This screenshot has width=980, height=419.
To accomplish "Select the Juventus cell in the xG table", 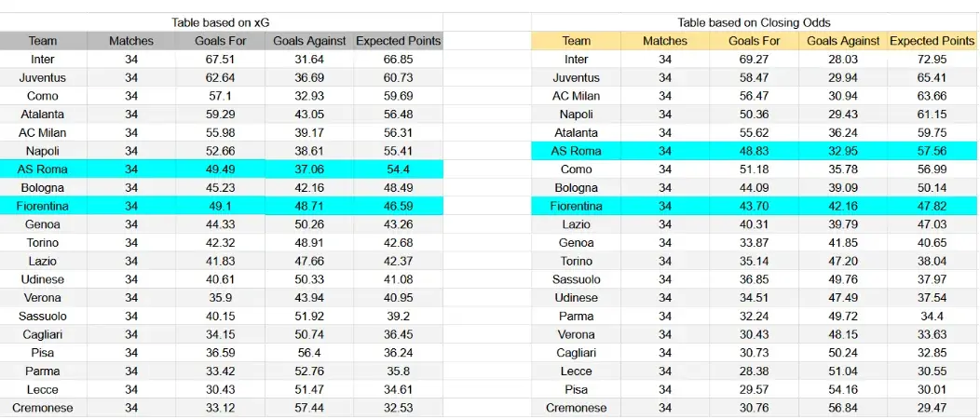I will click(x=43, y=78).
